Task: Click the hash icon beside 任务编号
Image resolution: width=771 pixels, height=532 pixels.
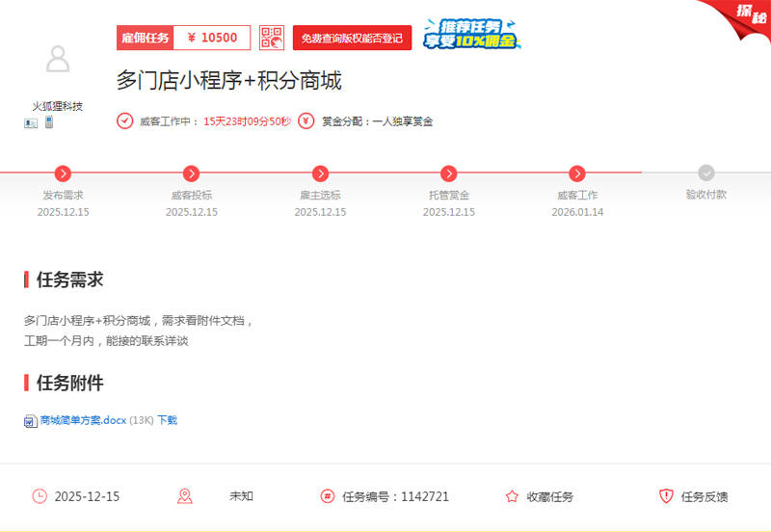Action: pos(328,496)
